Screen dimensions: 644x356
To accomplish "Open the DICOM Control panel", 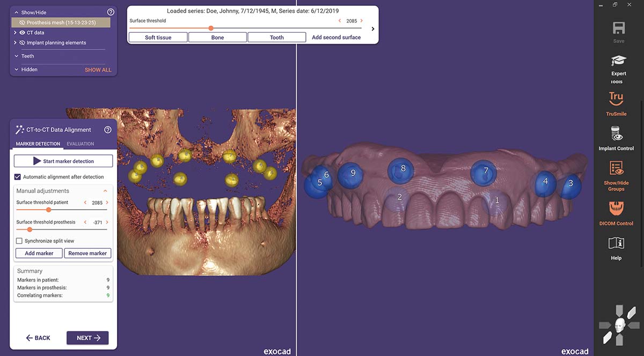I will click(616, 208).
